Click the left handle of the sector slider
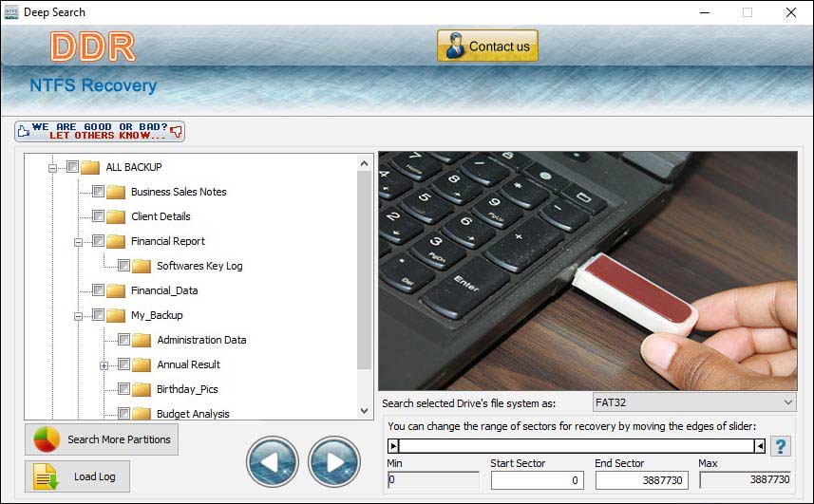Image resolution: width=814 pixels, height=504 pixels. [393, 446]
